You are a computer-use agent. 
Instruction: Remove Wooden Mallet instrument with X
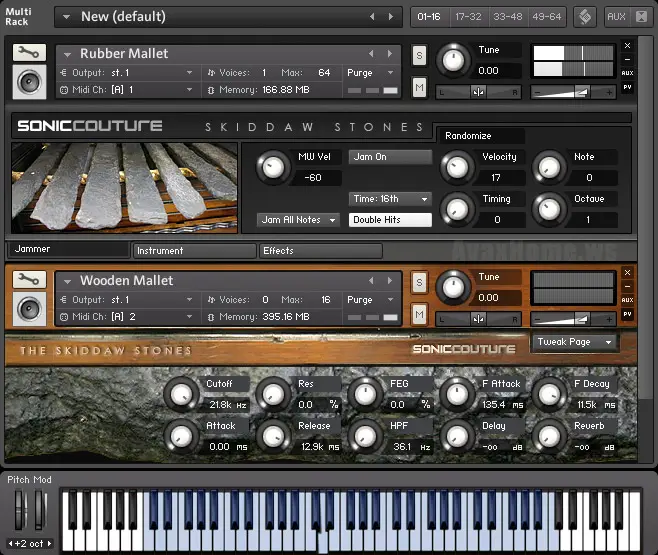(627, 273)
